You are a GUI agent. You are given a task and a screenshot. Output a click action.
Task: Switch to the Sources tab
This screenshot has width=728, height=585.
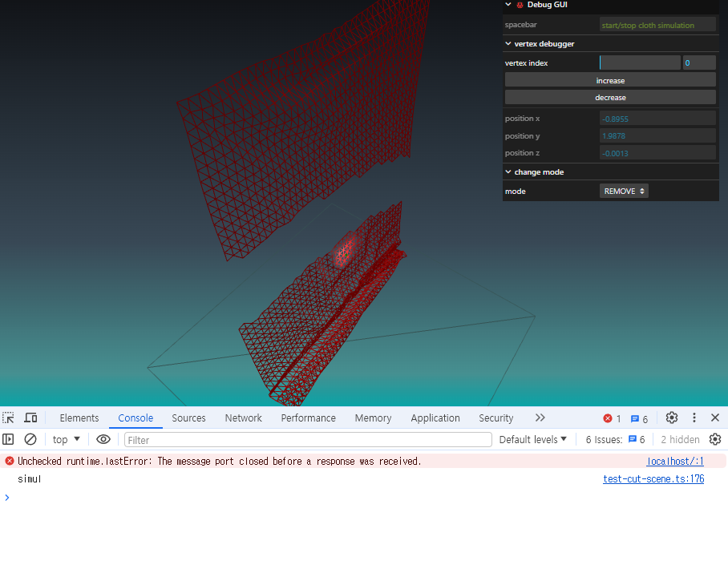click(188, 418)
